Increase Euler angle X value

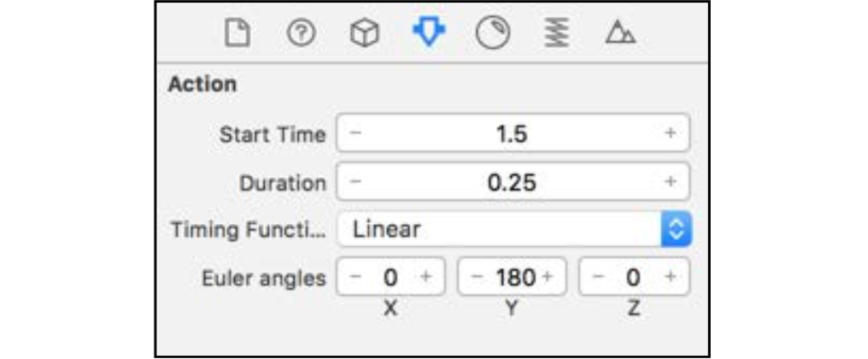click(x=425, y=276)
